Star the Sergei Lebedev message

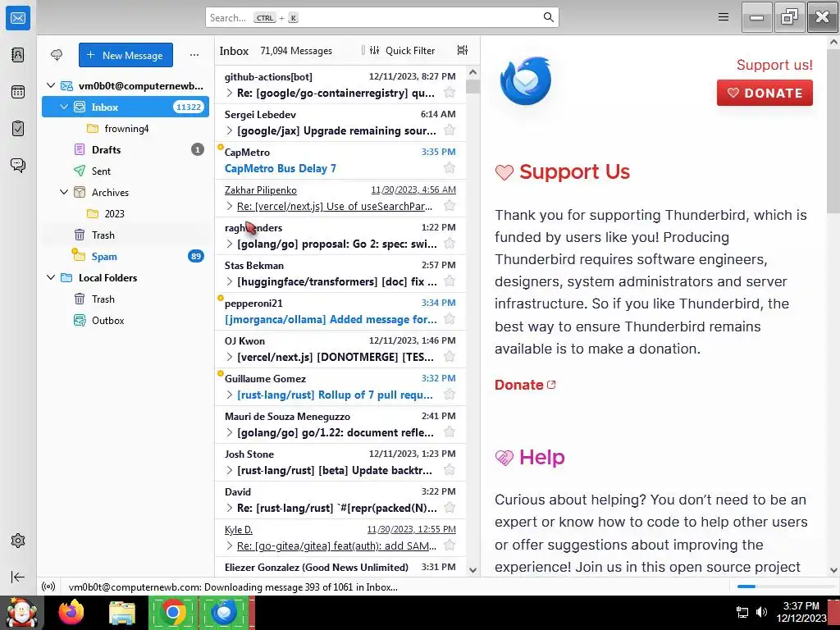click(x=450, y=130)
